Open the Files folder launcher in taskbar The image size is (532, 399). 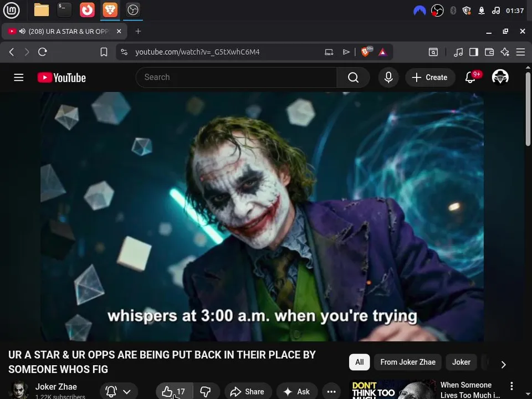[x=42, y=10]
